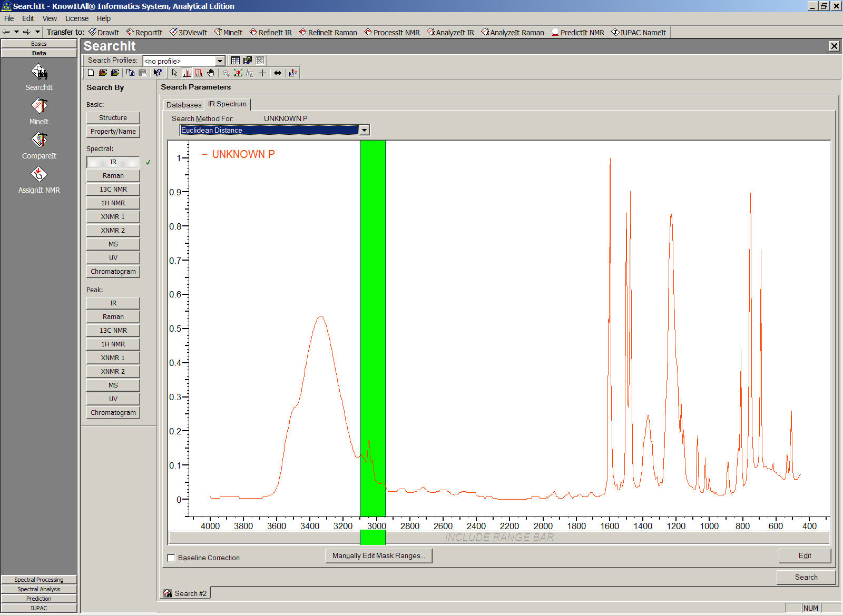Screen dimensions: 843x616
Task: Transfer to ProcessIt NMR
Action: click(x=392, y=32)
